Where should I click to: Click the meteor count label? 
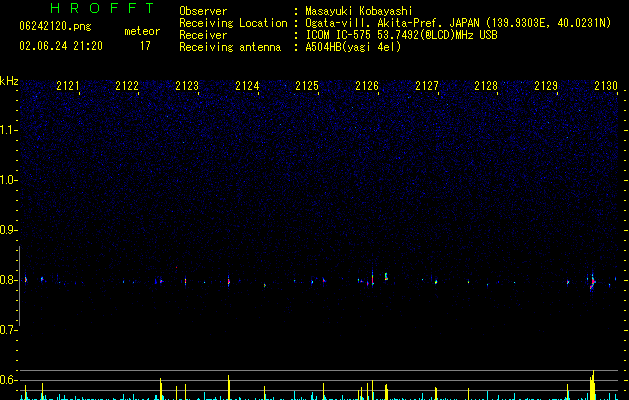(x=142, y=31)
